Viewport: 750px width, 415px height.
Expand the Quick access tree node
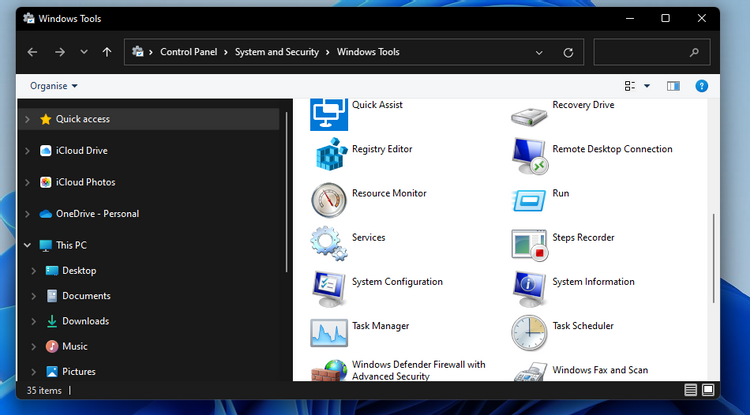pos(27,119)
